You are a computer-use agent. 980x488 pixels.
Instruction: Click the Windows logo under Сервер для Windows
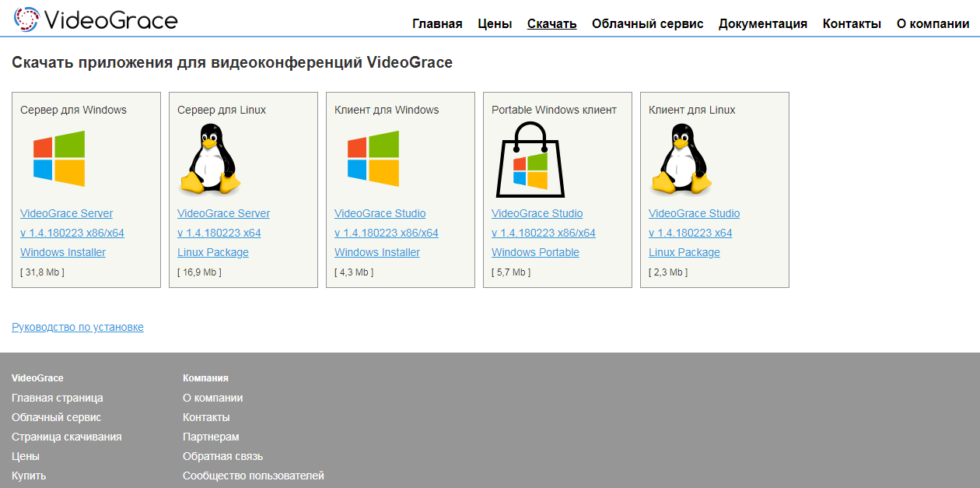tap(58, 159)
